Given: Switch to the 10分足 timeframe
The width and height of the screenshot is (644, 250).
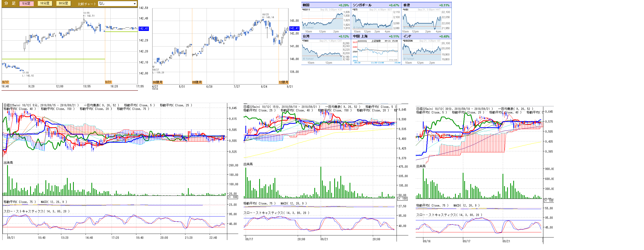Looking at the screenshot, I should point(45,3).
